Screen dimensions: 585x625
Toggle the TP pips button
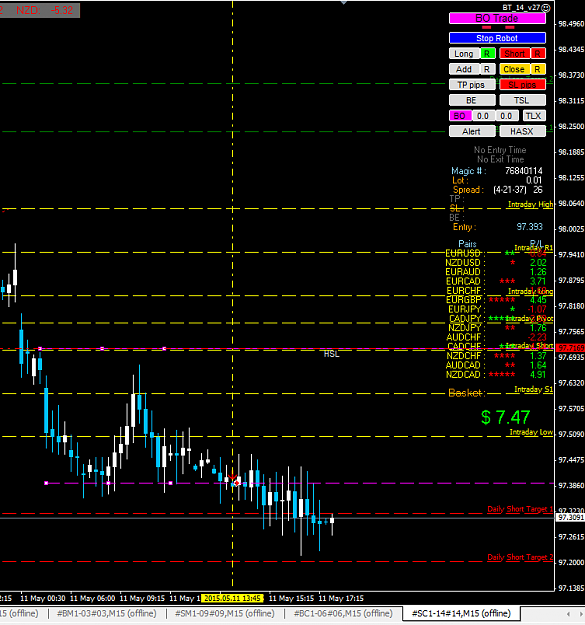[472, 85]
